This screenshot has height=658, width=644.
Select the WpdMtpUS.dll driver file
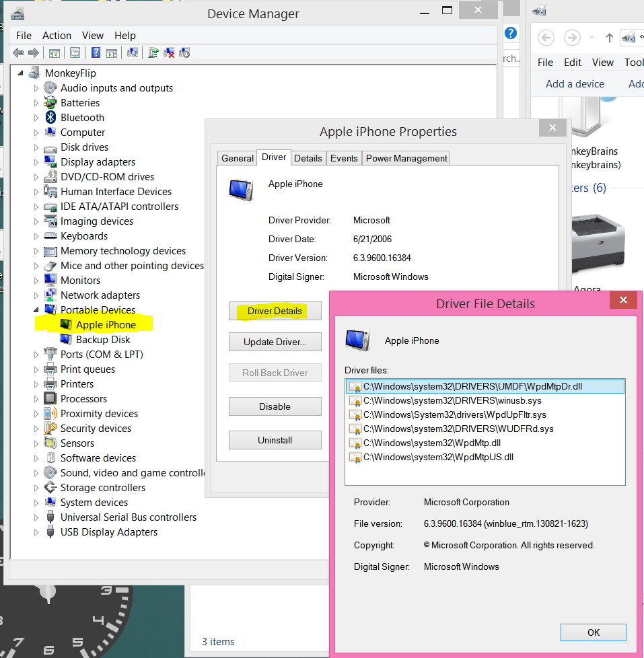click(x=438, y=457)
